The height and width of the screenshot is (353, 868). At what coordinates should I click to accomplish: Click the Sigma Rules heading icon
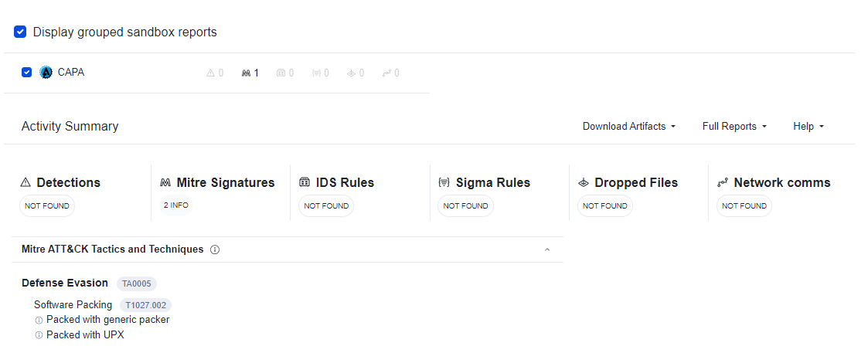point(444,183)
